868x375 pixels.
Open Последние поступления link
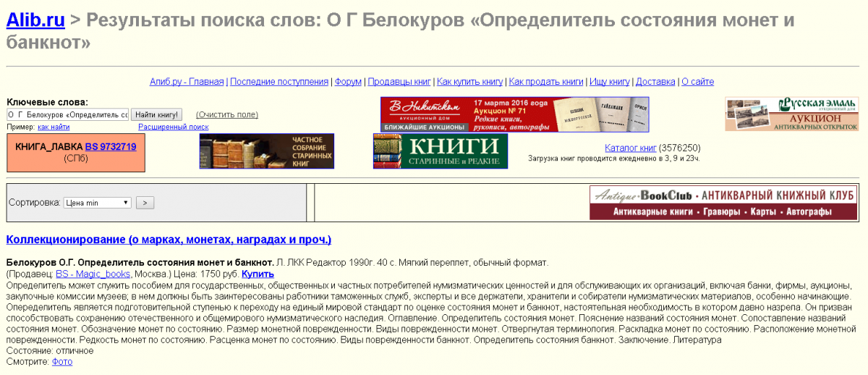pos(279,82)
